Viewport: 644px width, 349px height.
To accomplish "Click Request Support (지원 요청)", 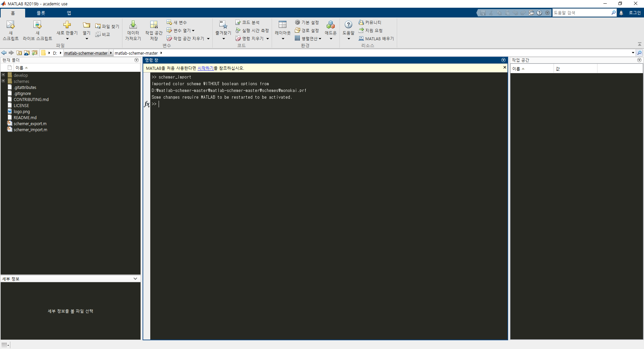I will point(371,30).
